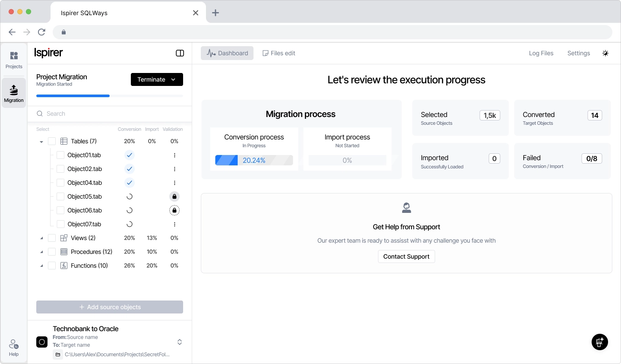Open the Terminate dropdown arrow
The height and width of the screenshot is (364, 621).
click(174, 79)
